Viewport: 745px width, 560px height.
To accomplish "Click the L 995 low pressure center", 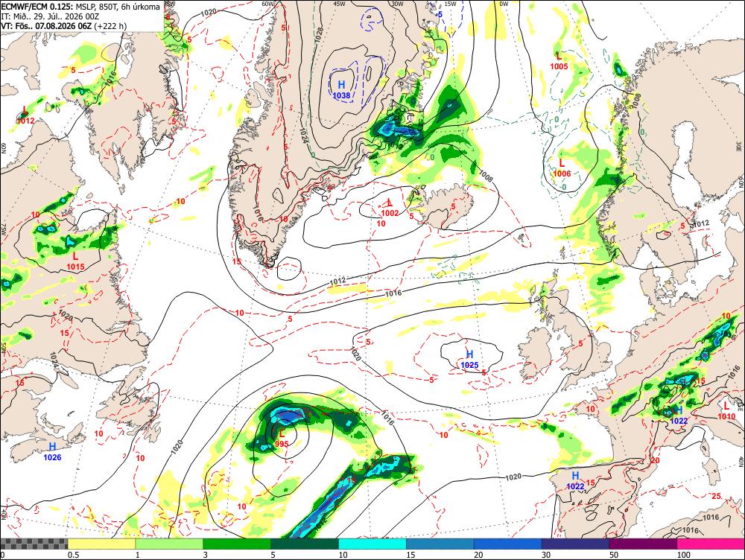I will tap(282, 438).
